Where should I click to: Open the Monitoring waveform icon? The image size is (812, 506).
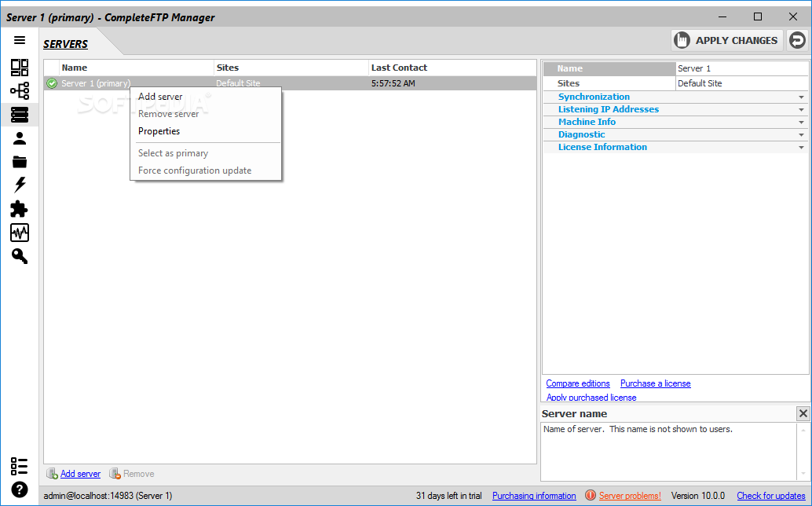click(20, 233)
